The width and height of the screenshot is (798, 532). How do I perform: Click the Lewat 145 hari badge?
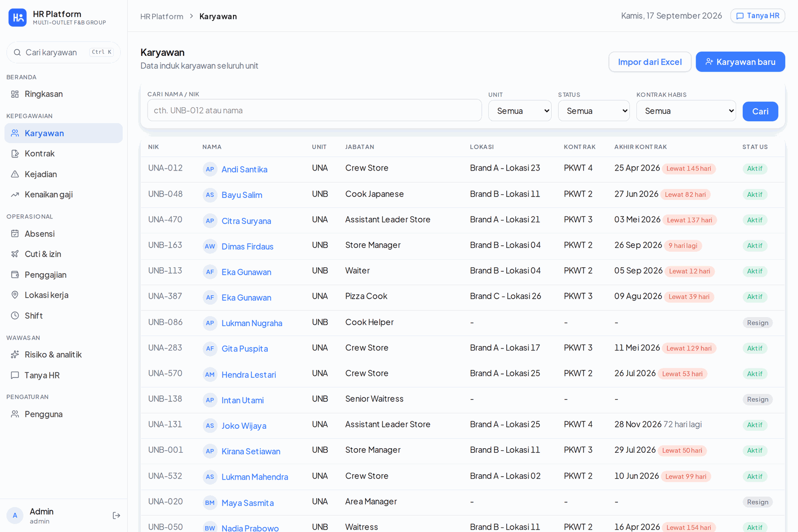[689, 169]
